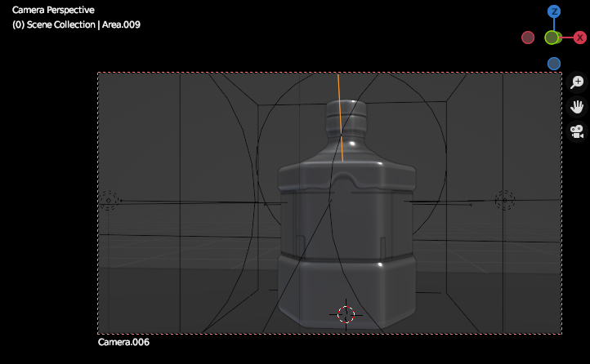Viewport: 590px width, 364px height.
Task: Click the negative X axis gizmo dot
Action: pyautogui.click(x=528, y=38)
